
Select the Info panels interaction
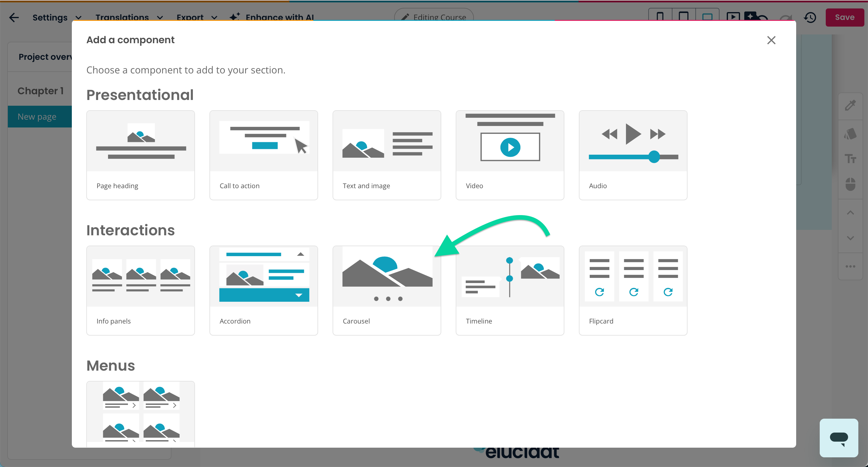point(141,290)
